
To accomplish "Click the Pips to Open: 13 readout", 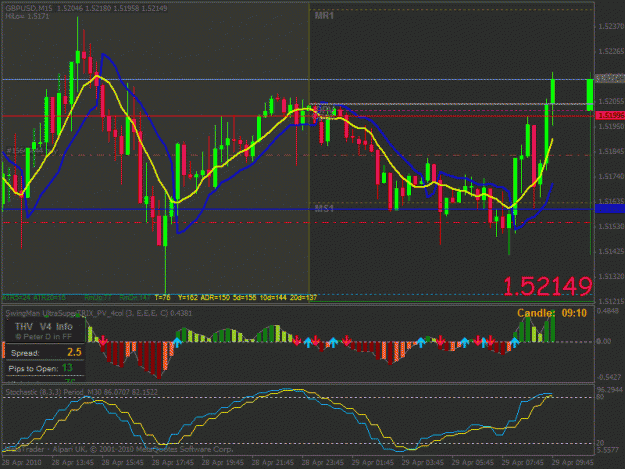I will (40, 368).
